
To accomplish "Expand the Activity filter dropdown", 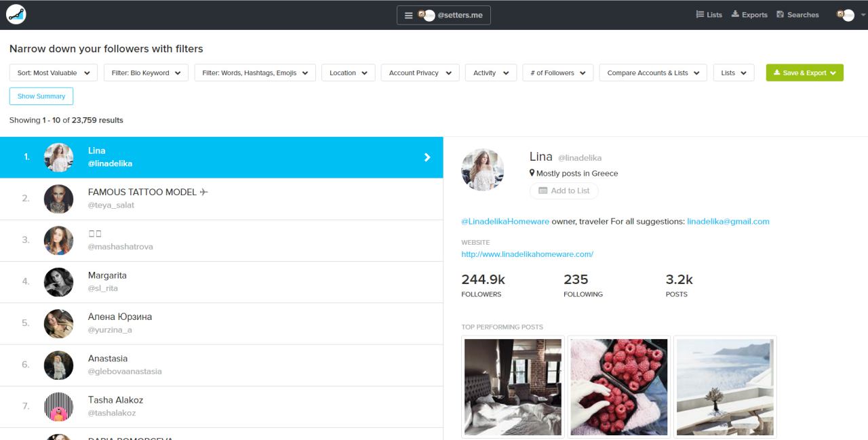I will [x=491, y=73].
